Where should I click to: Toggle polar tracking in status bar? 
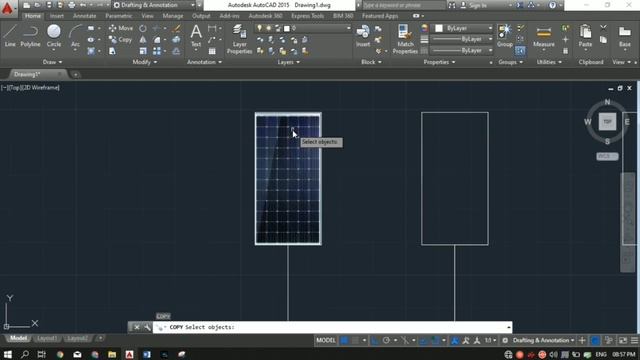(386, 340)
